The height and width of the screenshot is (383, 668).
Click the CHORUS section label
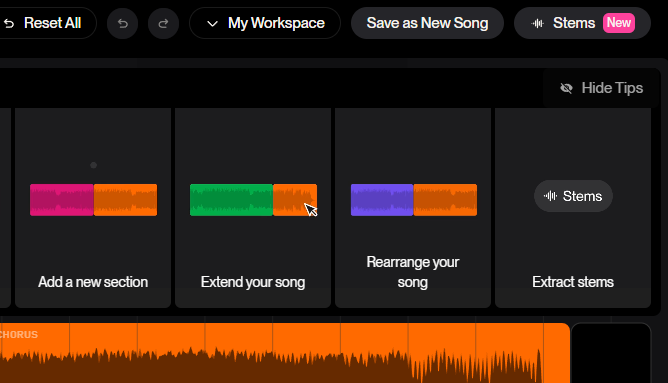click(x=19, y=334)
